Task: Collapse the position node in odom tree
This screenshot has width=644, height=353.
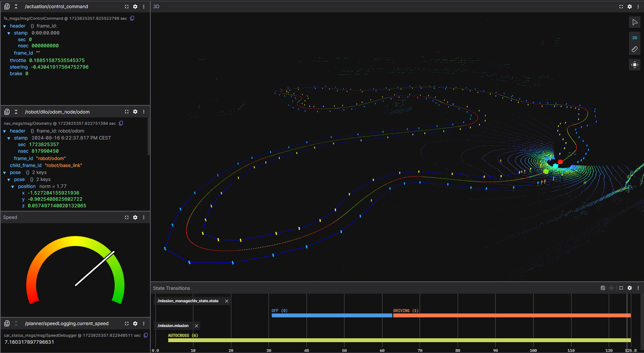Action: click(x=13, y=187)
